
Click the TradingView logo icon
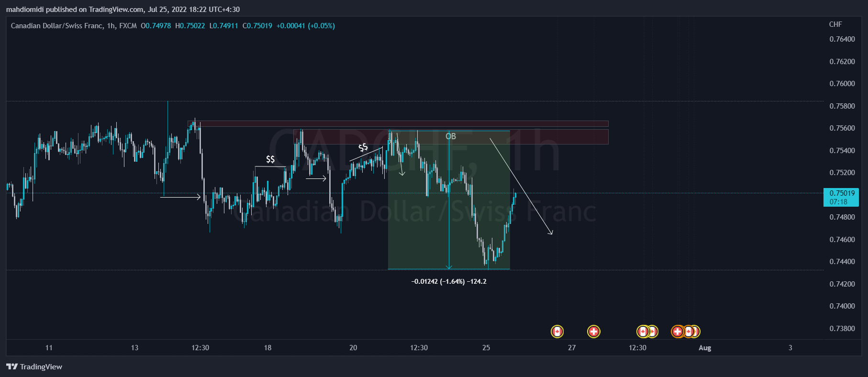pyautogui.click(x=12, y=367)
